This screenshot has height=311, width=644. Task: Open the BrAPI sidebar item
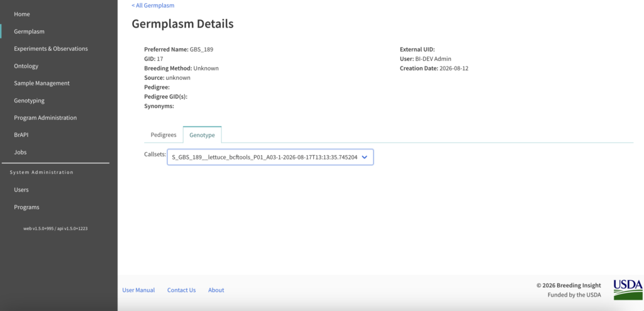click(x=21, y=134)
